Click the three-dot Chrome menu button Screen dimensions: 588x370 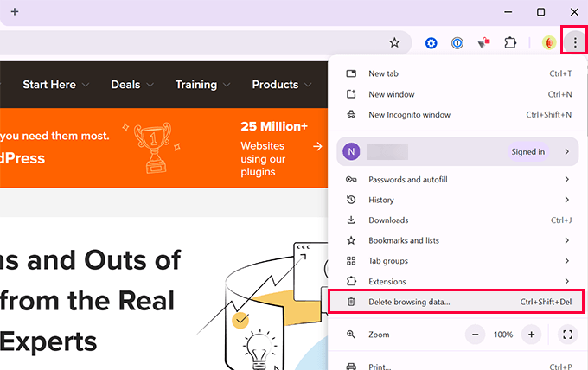(574, 41)
